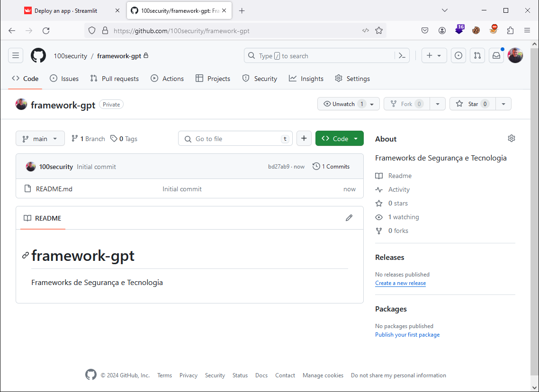Screen dimensions: 539x392
Task: Open the green Code dropdown
Action: (339, 138)
